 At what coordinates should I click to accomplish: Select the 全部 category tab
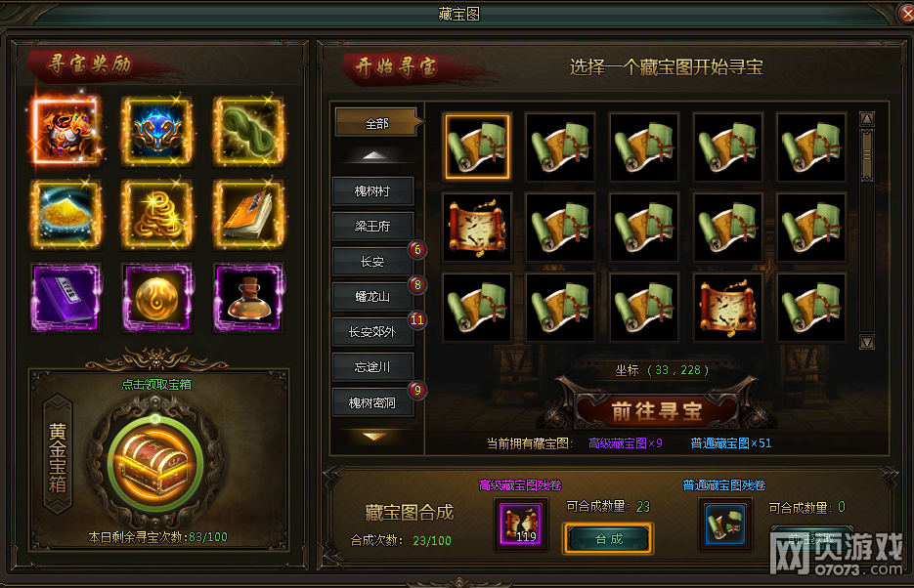point(376,123)
